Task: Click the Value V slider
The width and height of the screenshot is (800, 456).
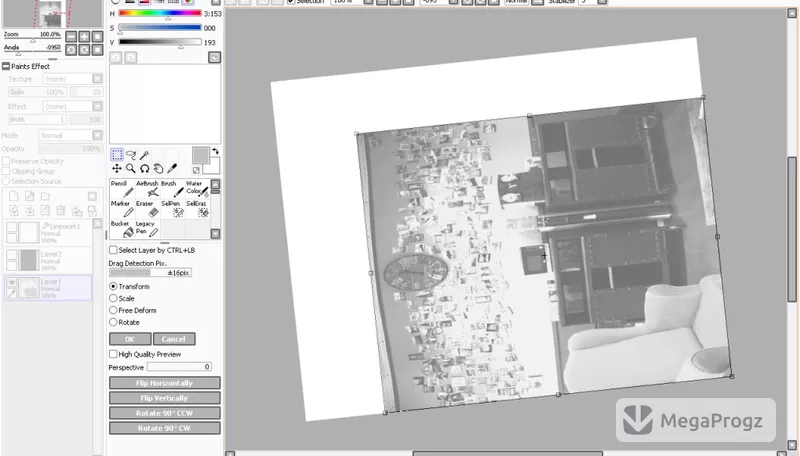Action: click(x=160, y=42)
